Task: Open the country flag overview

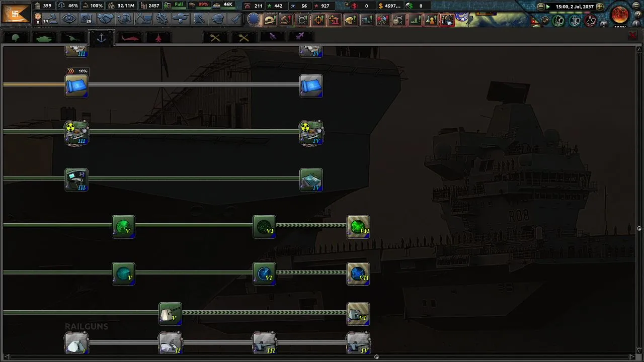Action: pos(16,13)
